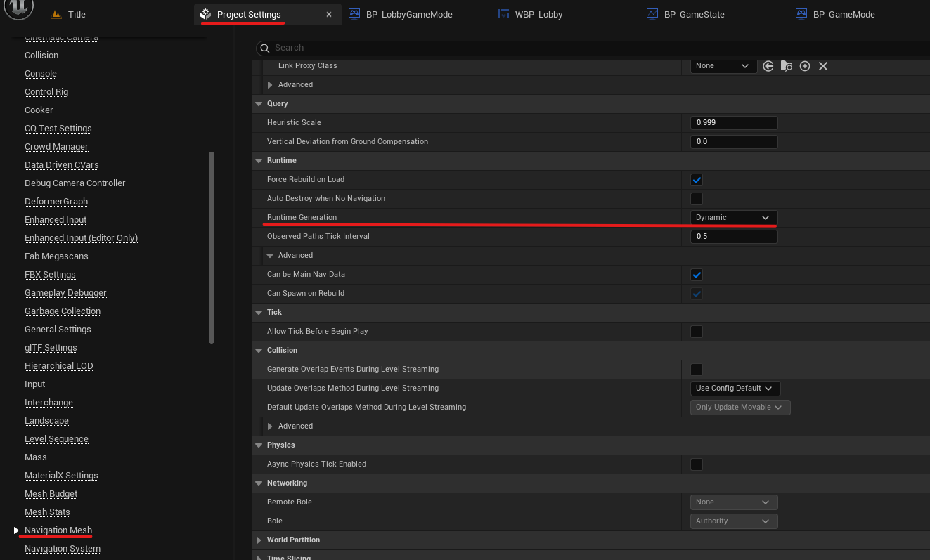Open Hierarchical LOD settings category
The height and width of the screenshot is (560, 930).
click(58, 366)
